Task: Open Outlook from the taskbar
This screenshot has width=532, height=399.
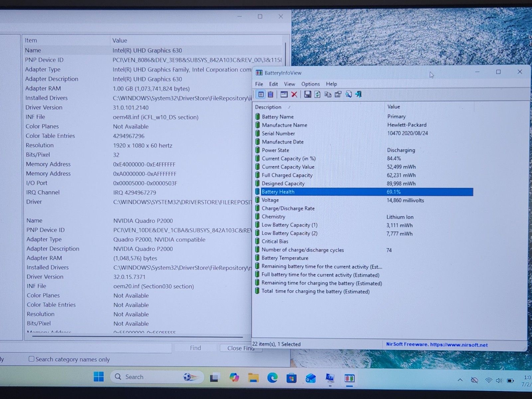Action: (x=311, y=378)
